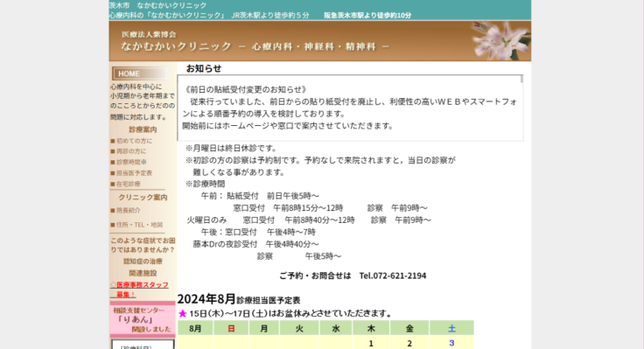The height and width of the screenshot is (349, 644).
Task: Open 医療事務スタッフ募集 link
Action: 139,290
